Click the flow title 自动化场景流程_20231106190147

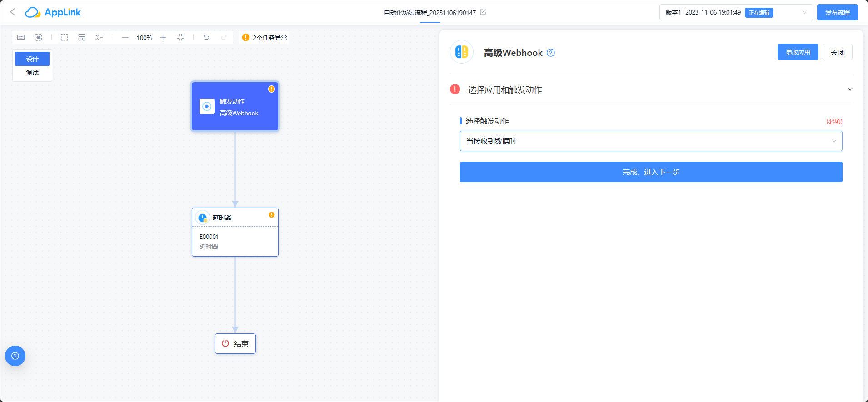(x=429, y=13)
